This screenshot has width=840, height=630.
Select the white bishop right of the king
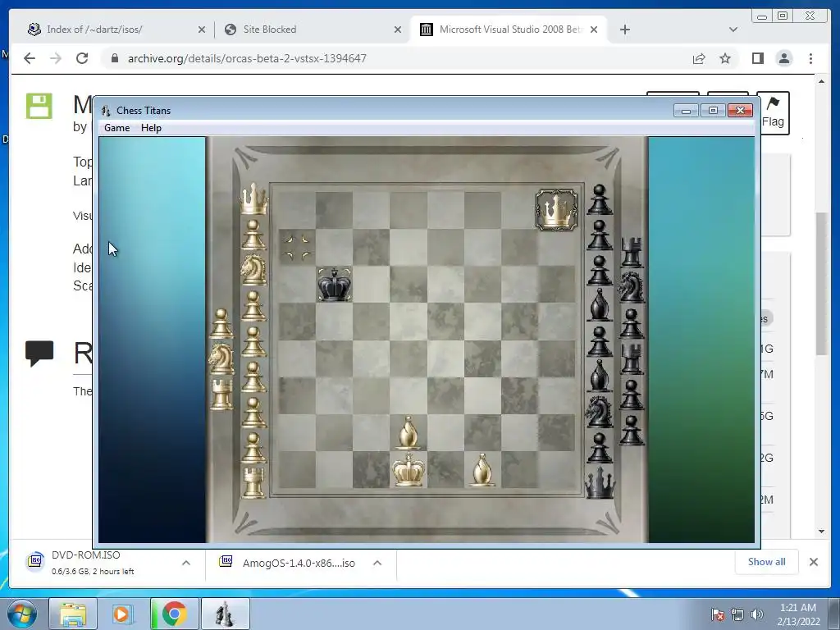[x=482, y=470]
